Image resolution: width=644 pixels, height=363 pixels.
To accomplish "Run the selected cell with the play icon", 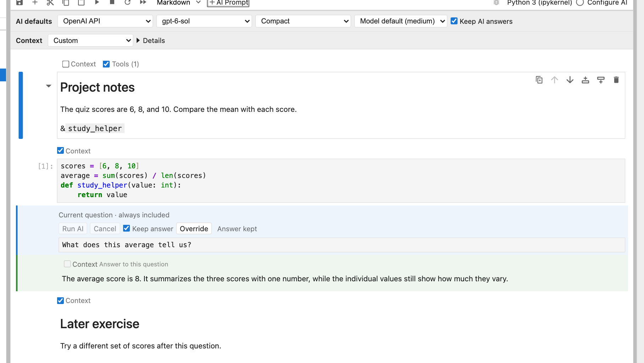I will 97,2.
